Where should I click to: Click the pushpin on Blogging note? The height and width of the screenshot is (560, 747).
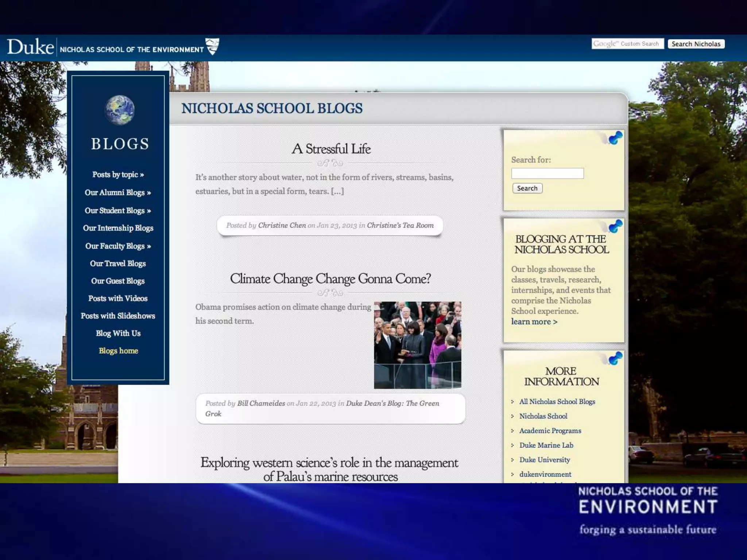(615, 226)
